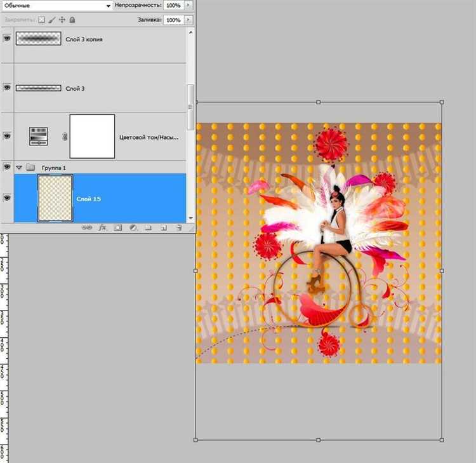Click the layers panel scrollbar thumb
Viewport: 476px width, 463px height.
(190, 107)
